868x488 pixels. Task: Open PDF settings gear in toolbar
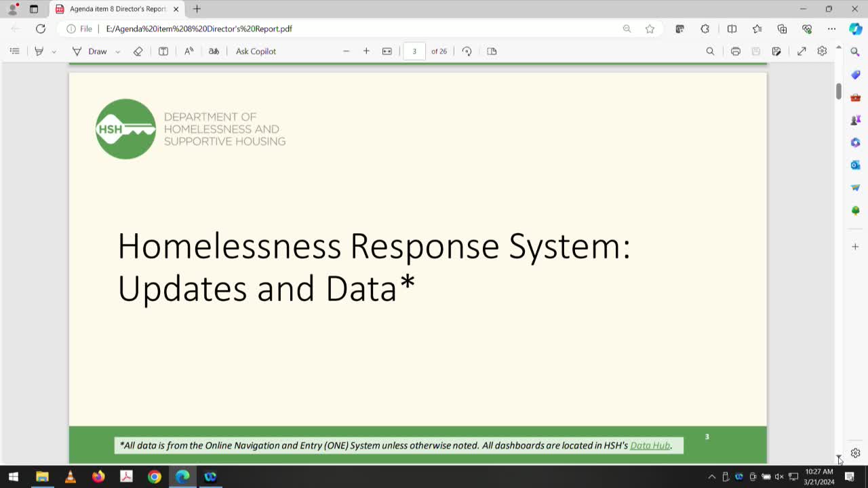822,51
